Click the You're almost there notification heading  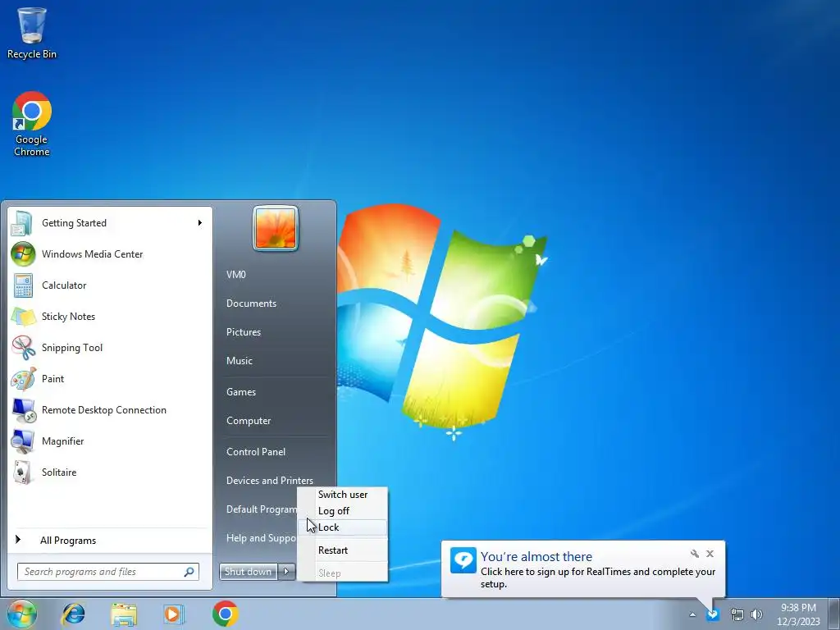536,557
